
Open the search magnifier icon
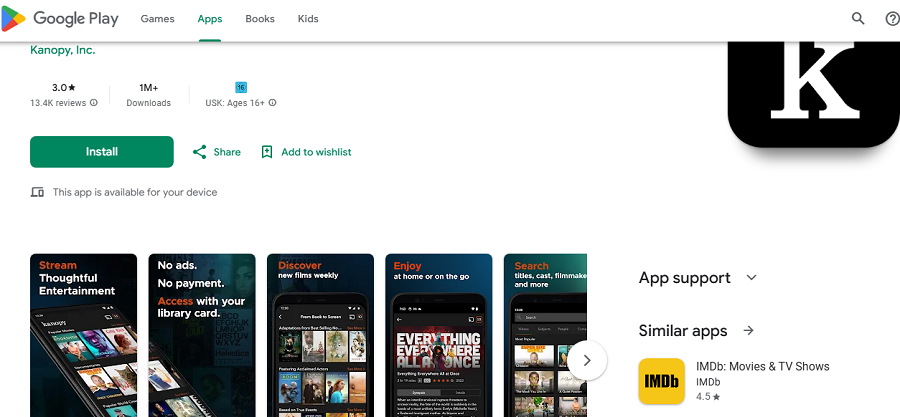pyautogui.click(x=858, y=19)
